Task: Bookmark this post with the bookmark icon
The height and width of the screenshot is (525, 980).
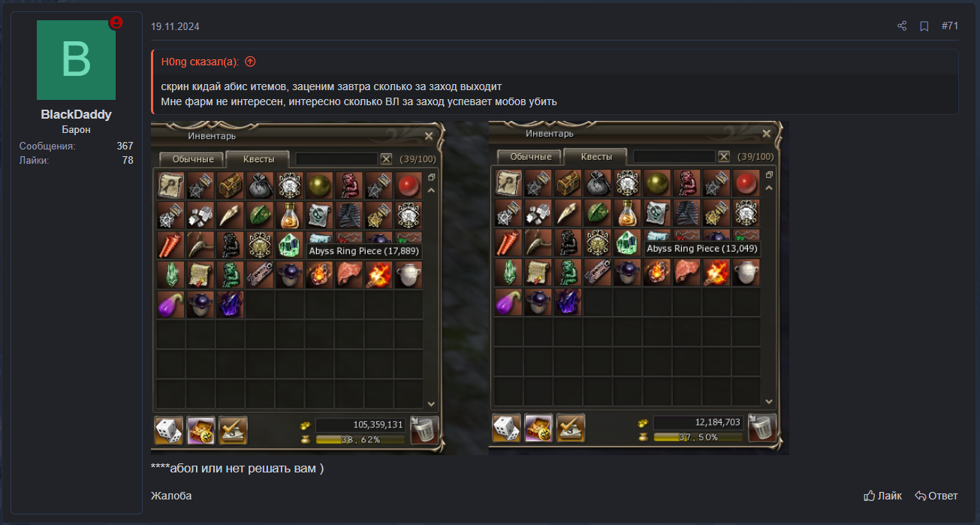Action: point(924,26)
